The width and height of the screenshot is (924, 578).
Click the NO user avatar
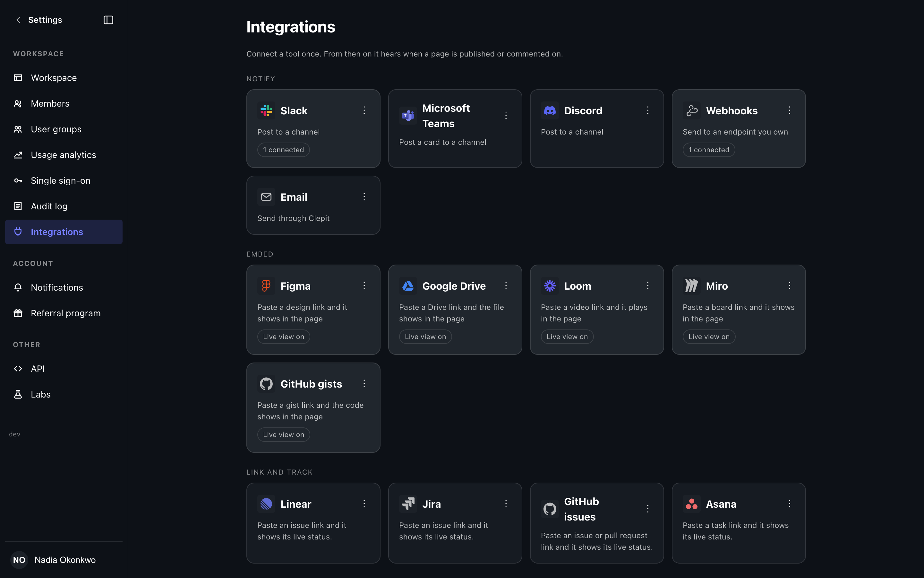pyautogui.click(x=19, y=560)
